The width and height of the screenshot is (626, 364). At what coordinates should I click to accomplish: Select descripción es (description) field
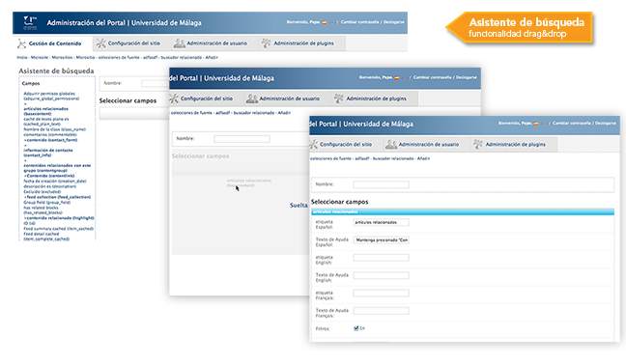click(x=50, y=186)
